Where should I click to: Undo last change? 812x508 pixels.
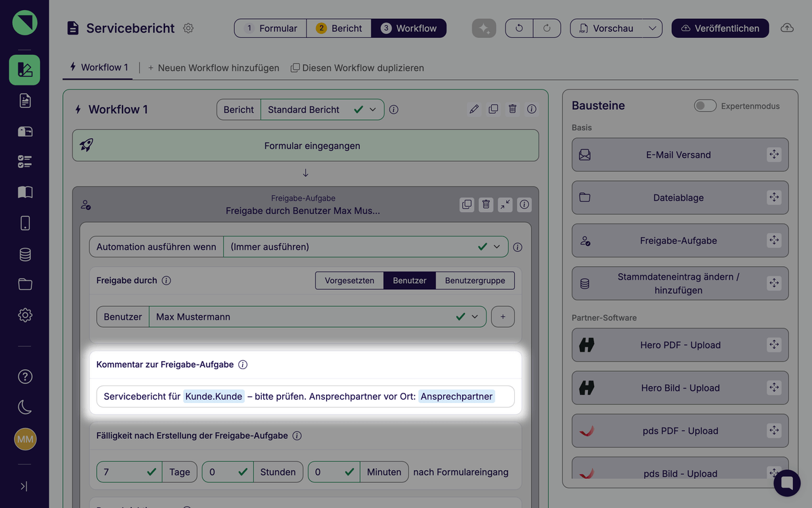pos(519,28)
